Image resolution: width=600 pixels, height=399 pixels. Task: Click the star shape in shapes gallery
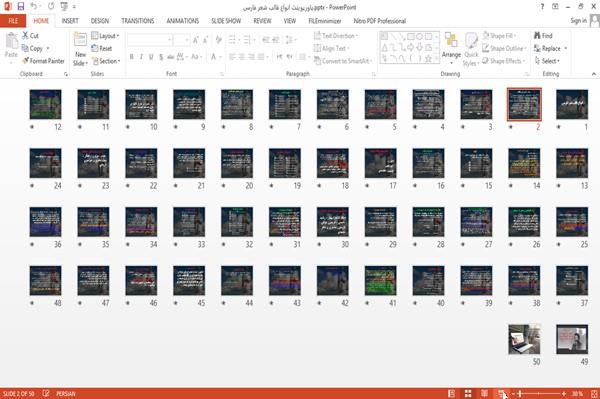428,59
